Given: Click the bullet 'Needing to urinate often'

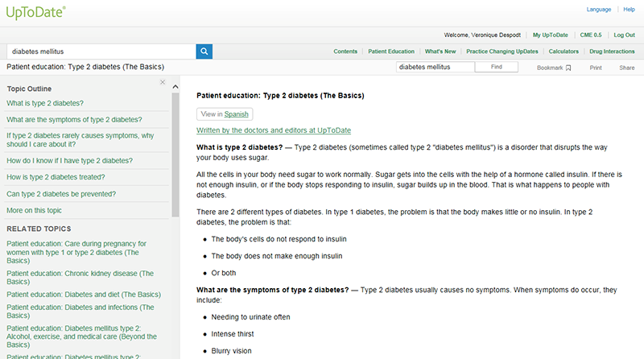Looking at the screenshot, I should (x=250, y=317).
